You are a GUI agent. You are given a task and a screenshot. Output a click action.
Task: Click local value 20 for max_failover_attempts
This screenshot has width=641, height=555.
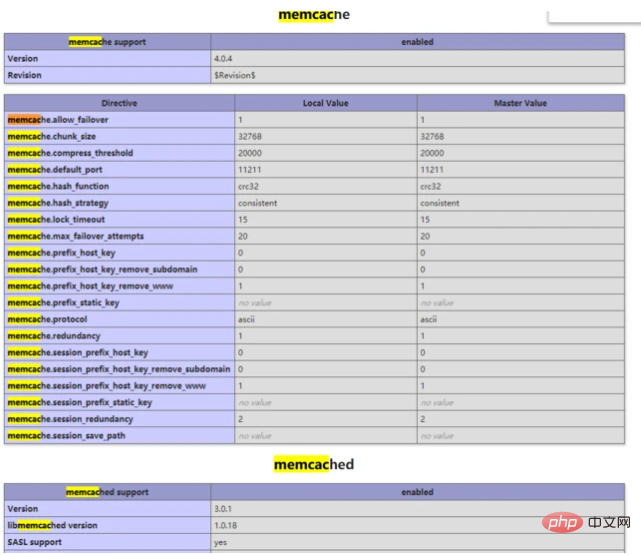click(243, 237)
